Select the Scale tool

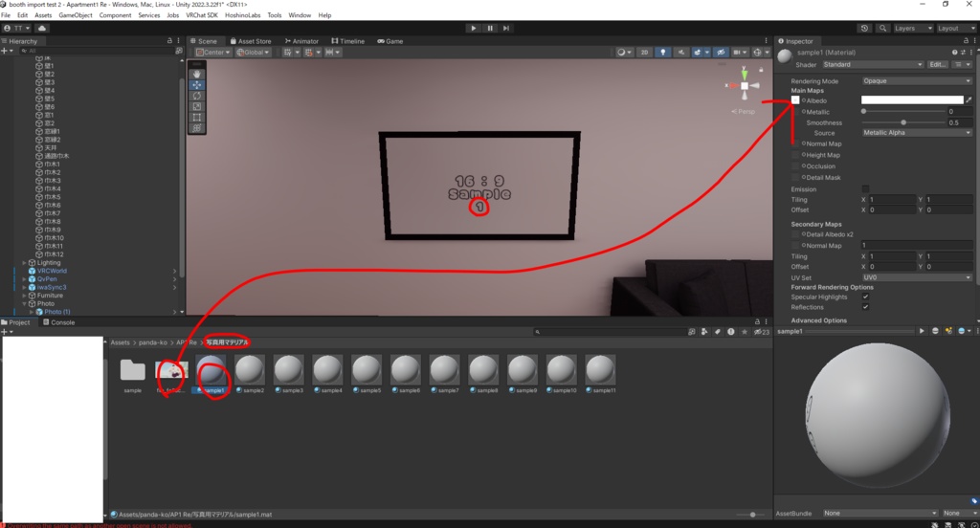(197, 106)
